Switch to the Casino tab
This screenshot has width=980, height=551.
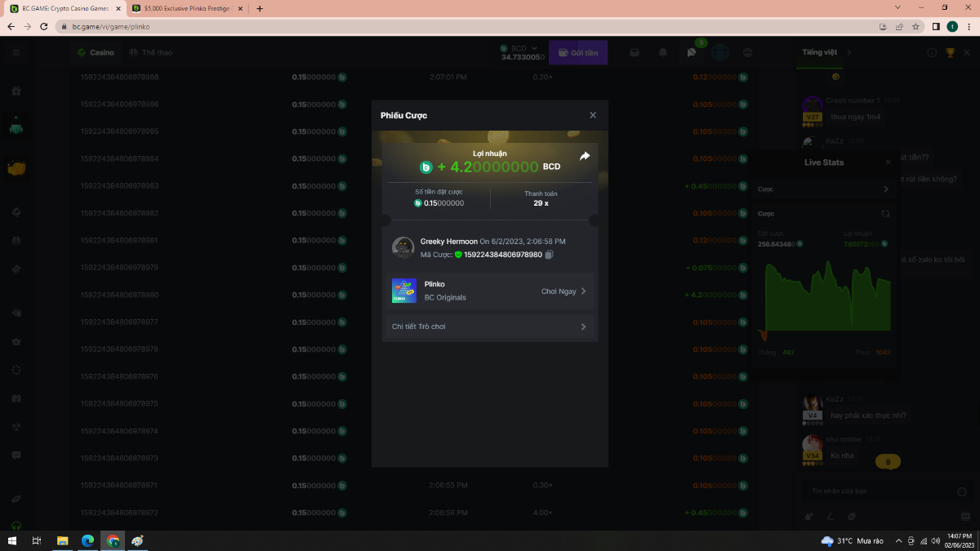pyautogui.click(x=96, y=52)
